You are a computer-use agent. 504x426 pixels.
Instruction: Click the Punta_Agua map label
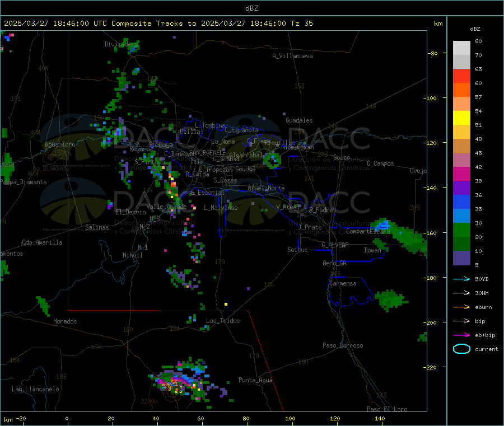pos(255,380)
